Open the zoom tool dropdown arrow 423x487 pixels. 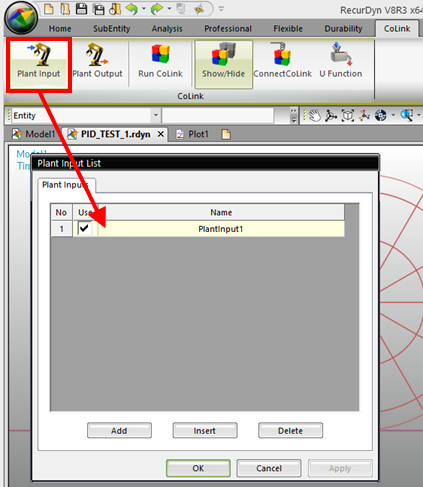(x=419, y=115)
